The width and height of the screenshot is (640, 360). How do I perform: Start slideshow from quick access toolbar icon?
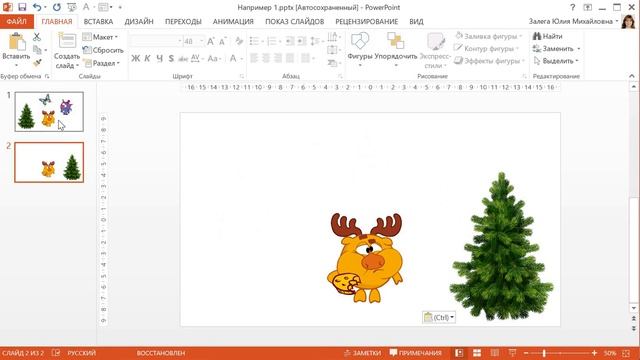click(x=71, y=7)
